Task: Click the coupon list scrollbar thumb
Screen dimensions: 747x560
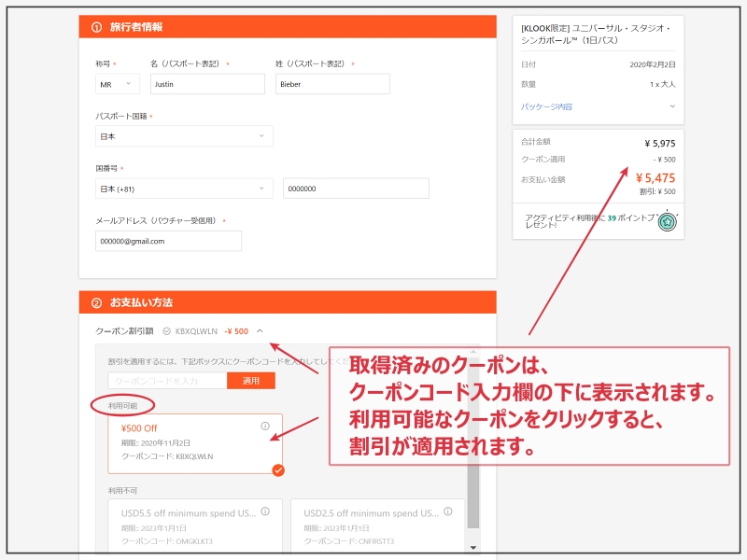Action: click(x=473, y=444)
